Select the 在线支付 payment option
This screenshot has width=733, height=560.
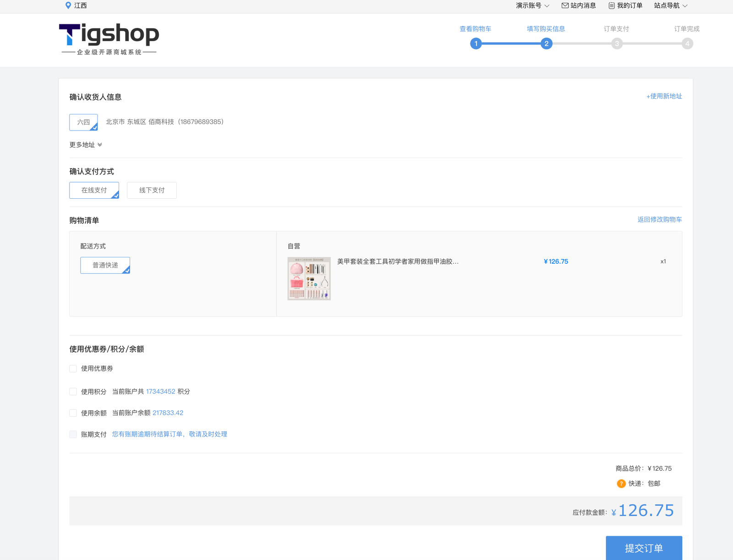[94, 190]
